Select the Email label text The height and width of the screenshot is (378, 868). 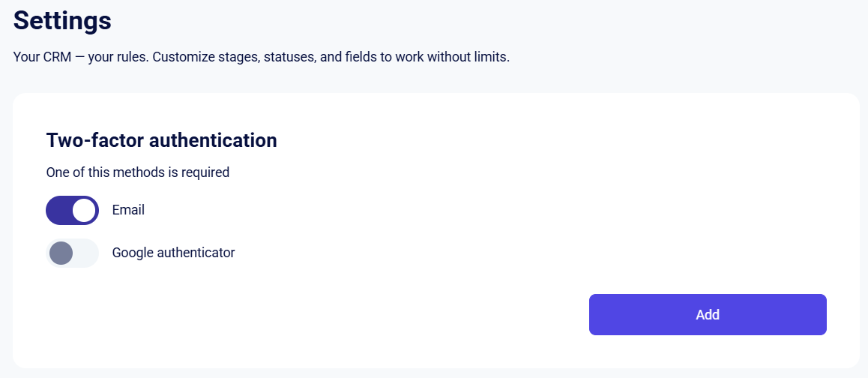coord(128,210)
